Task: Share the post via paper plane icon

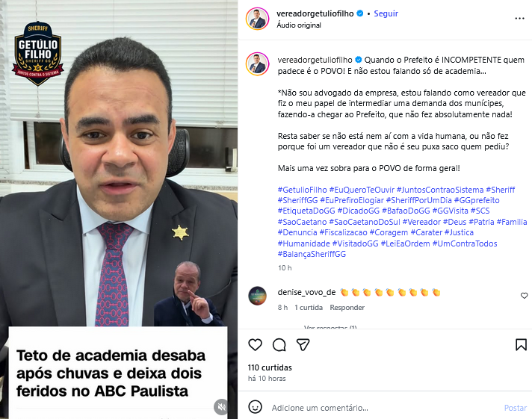Action: click(303, 345)
